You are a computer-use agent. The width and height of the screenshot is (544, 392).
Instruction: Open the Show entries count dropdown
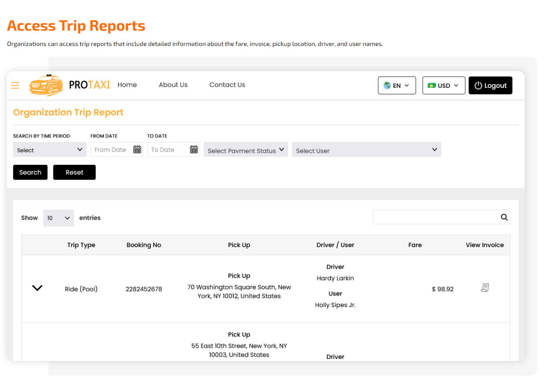click(x=58, y=218)
